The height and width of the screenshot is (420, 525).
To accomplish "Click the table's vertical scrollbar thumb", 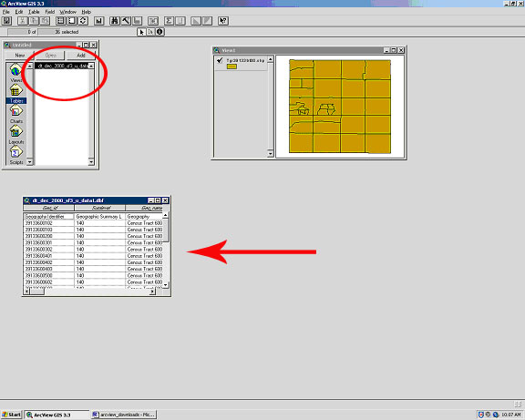I will pyautogui.click(x=166, y=230).
